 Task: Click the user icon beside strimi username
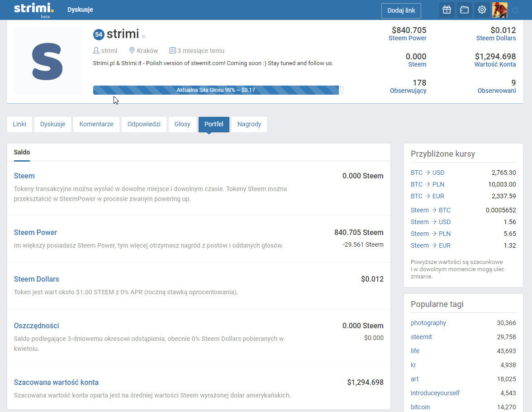point(96,50)
